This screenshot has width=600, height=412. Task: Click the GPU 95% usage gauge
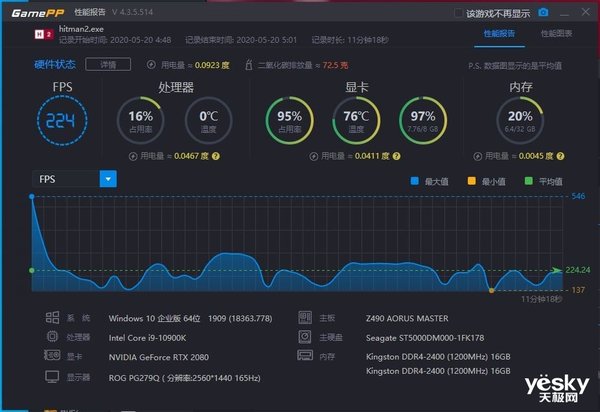(x=290, y=121)
